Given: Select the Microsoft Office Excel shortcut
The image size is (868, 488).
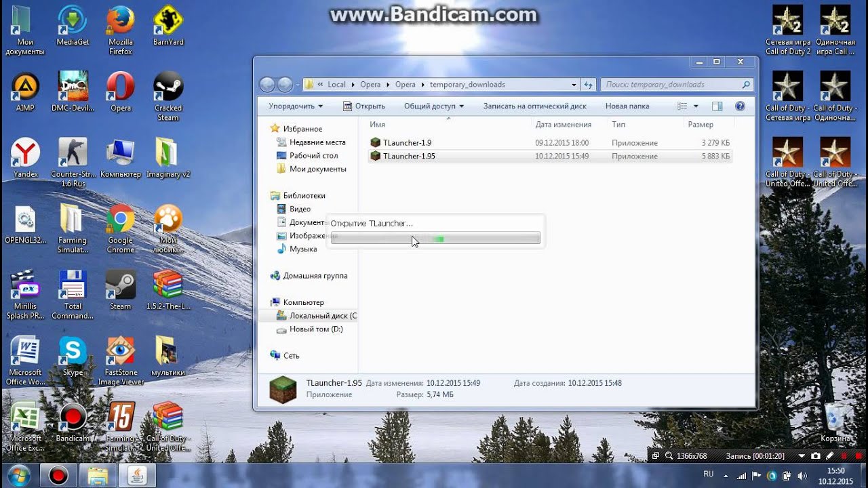Looking at the screenshot, I should tap(25, 427).
